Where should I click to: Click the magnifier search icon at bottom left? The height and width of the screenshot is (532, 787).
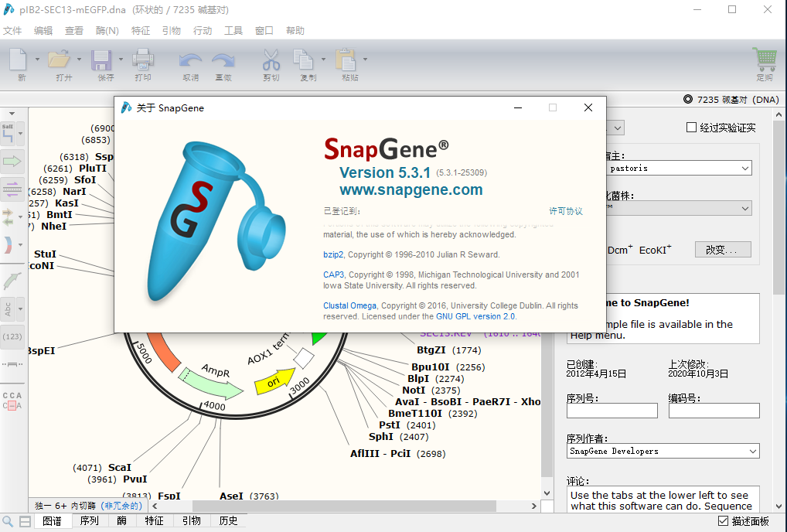click(8, 521)
